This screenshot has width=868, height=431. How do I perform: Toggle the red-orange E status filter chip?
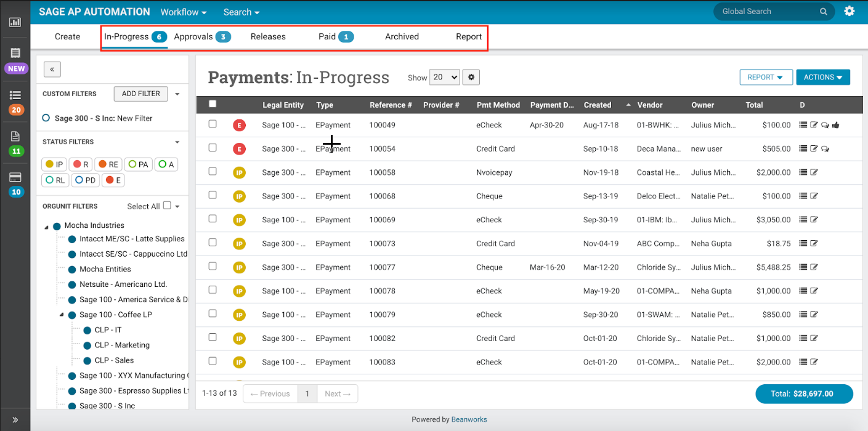pos(113,180)
